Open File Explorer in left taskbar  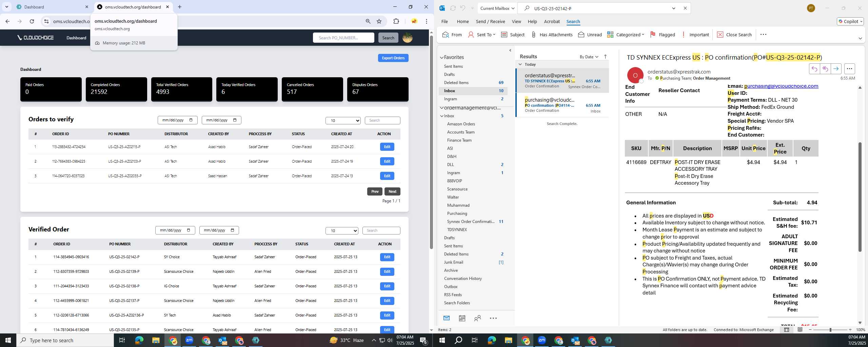pyautogui.click(x=156, y=340)
